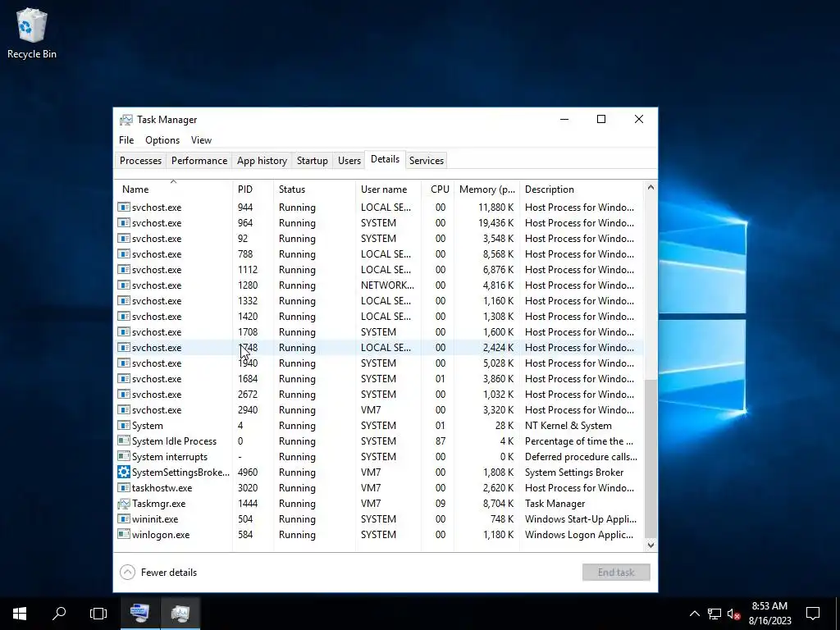
Task: Open the Action Center notifications icon
Action: click(813, 614)
